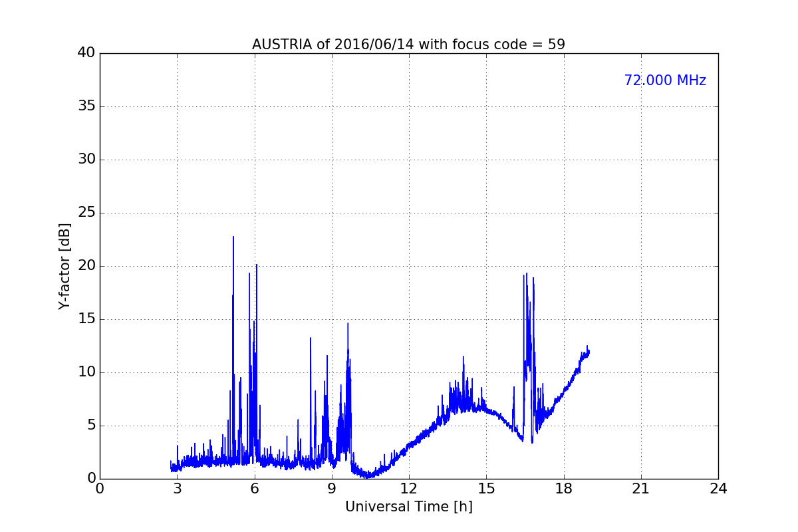The image size is (798, 532).
Task: Click the y-axis tick label '30'
Action: tap(86, 160)
